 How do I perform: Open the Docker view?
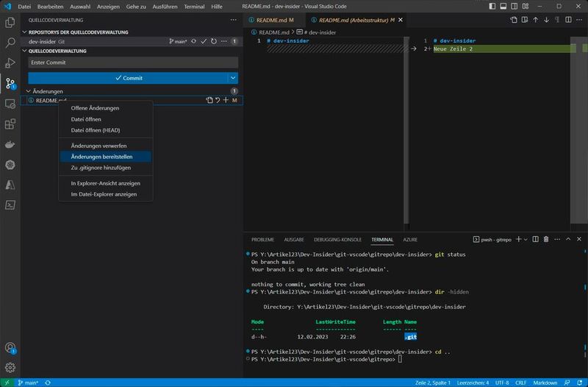point(10,144)
